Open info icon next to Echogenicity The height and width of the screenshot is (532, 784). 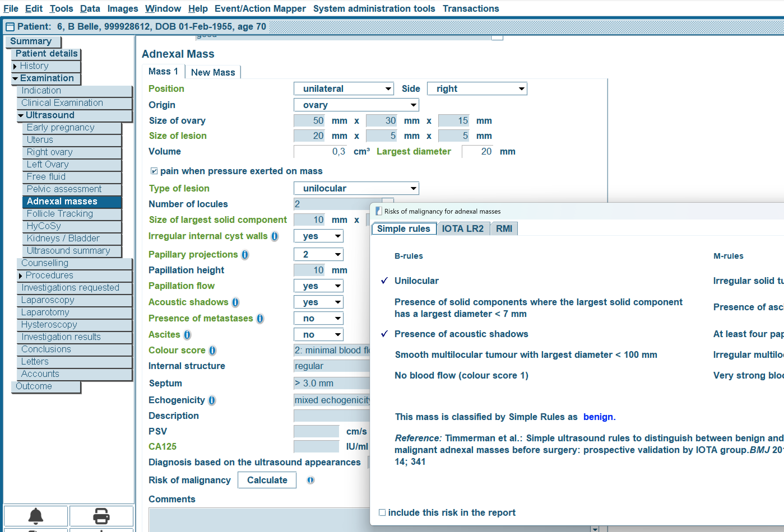[212, 400]
